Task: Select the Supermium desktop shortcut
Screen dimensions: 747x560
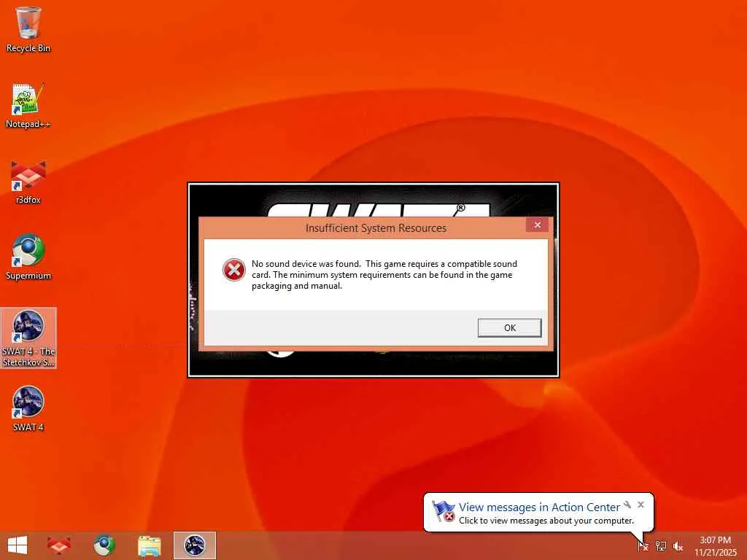Action: 28,257
